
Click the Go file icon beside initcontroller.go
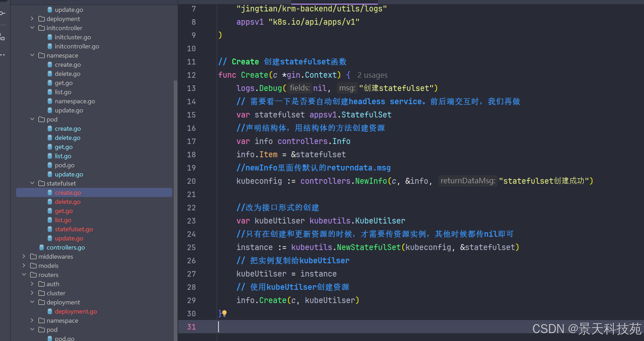coord(50,46)
